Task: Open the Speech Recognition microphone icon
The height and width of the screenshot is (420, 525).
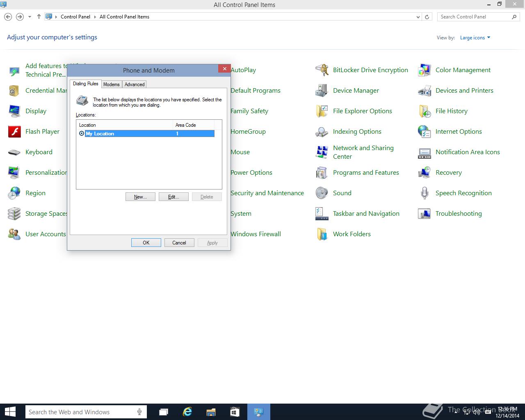Action: (x=425, y=193)
